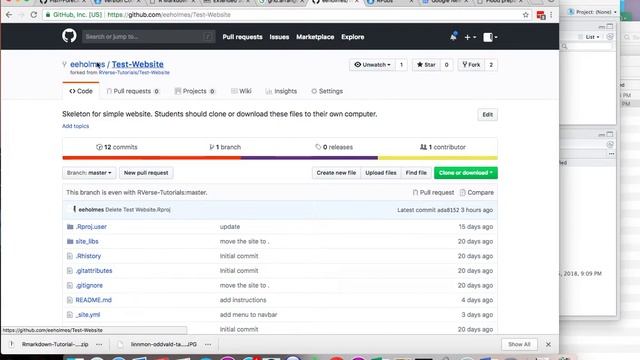The image size is (640, 360).
Task: Click the .Rhistory file icon
Action: click(70, 256)
